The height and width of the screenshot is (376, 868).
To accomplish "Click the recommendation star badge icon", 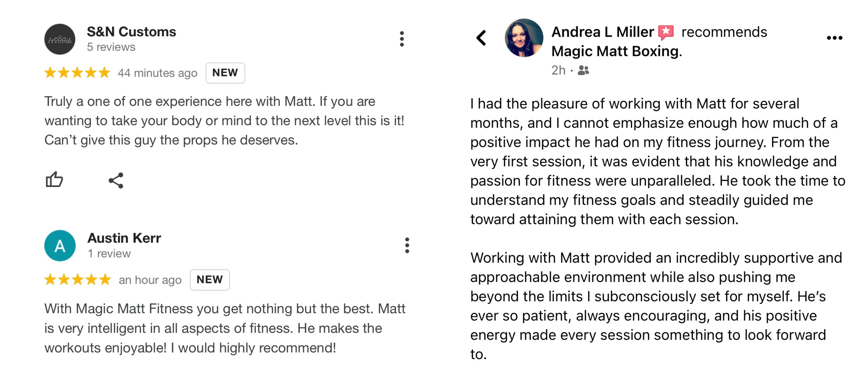I will pos(666,32).
